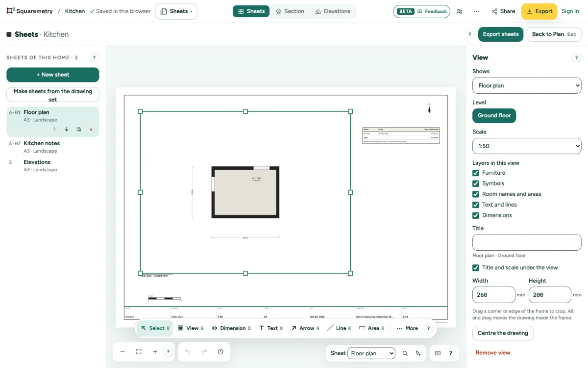Viewport: 588px width, 368px height.
Task: Click the Height field showing 200
Action: (x=550, y=295)
